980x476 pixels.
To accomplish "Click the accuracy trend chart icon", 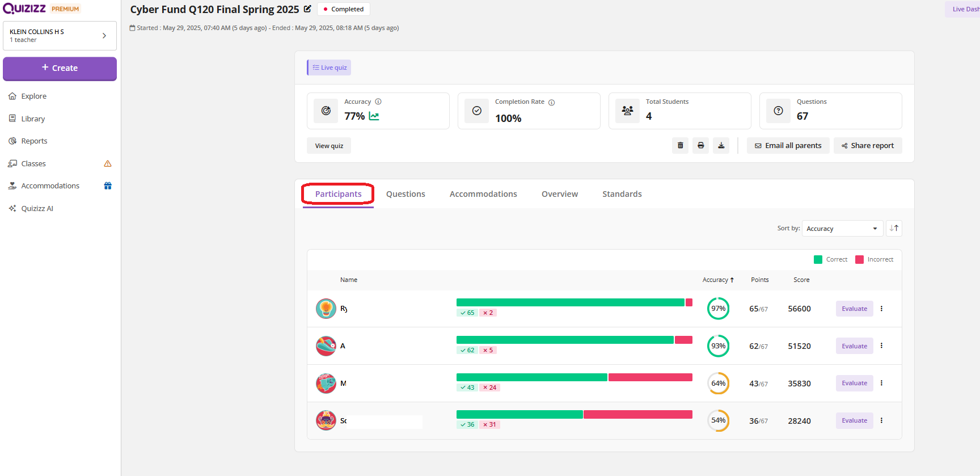I will tap(374, 116).
